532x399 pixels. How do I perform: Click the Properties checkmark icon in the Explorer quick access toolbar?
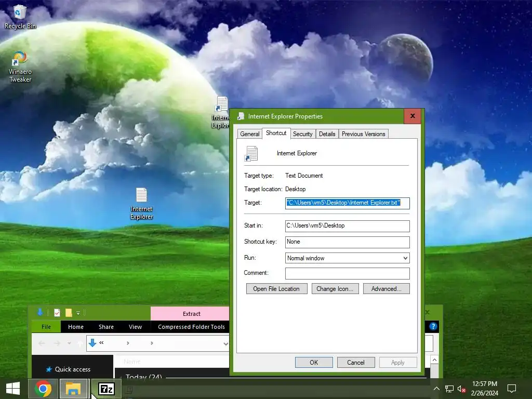point(57,313)
